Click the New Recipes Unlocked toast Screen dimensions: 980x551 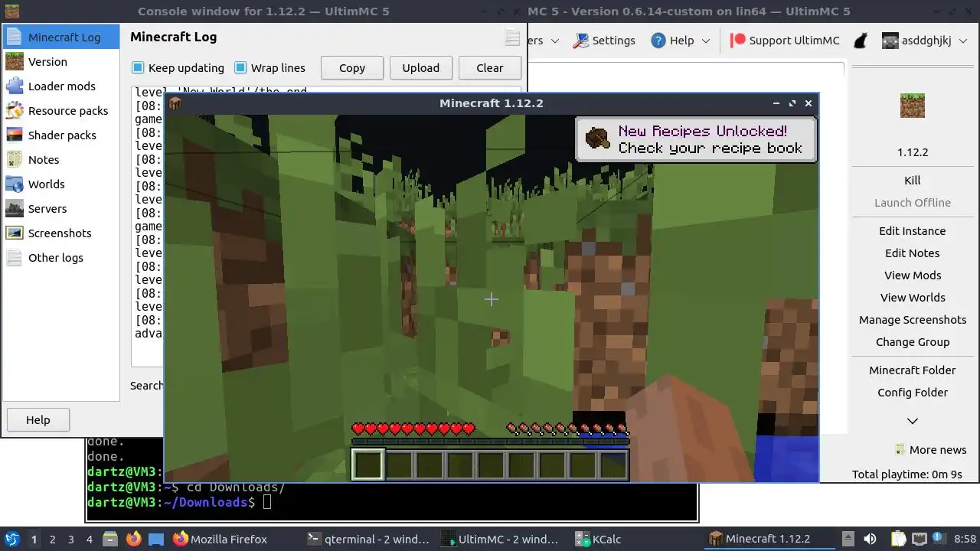[x=696, y=139]
